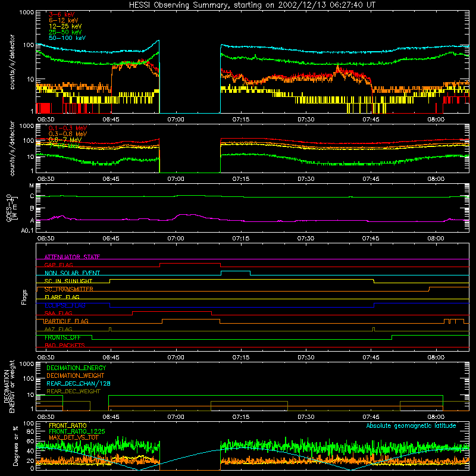The height and width of the screenshot is (476, 476).
Task: Click counts/s/detector axis title of keV panel
Action: [x=12, y=62]
